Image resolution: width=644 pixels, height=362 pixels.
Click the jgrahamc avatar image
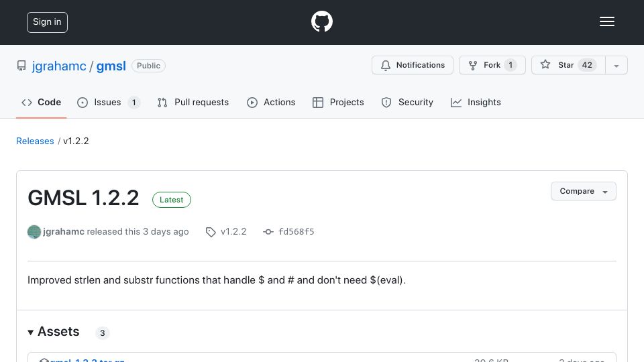point(34,232)
